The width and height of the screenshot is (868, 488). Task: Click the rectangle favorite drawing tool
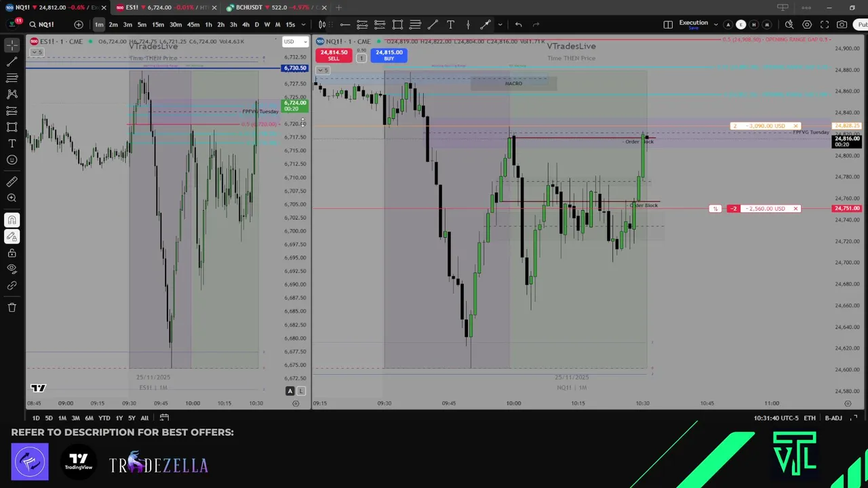pos(397,24)
